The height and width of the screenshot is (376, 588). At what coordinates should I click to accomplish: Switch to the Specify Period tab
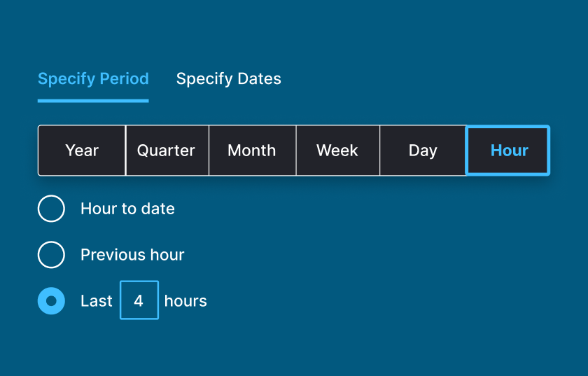[x=93, y=79]
